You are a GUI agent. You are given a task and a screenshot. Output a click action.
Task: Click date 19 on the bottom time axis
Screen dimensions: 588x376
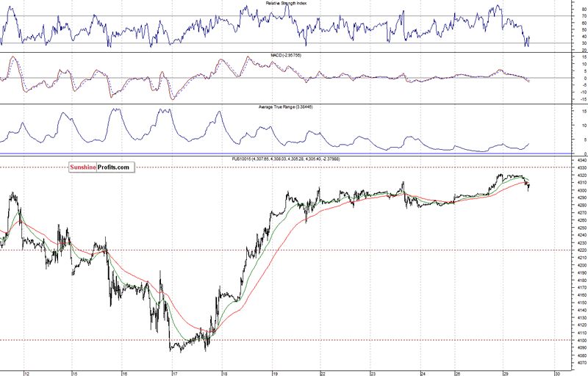273,372
